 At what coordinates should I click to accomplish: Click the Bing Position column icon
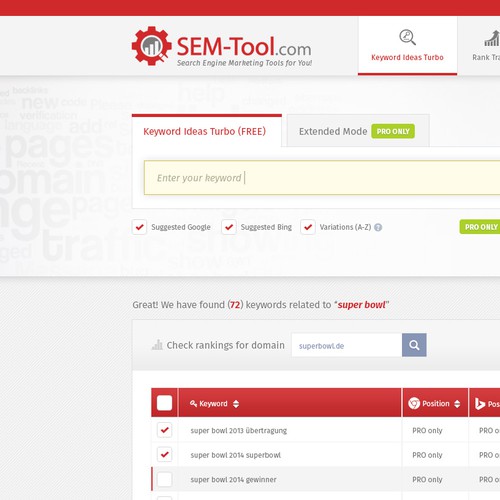[x=480, y=404]
